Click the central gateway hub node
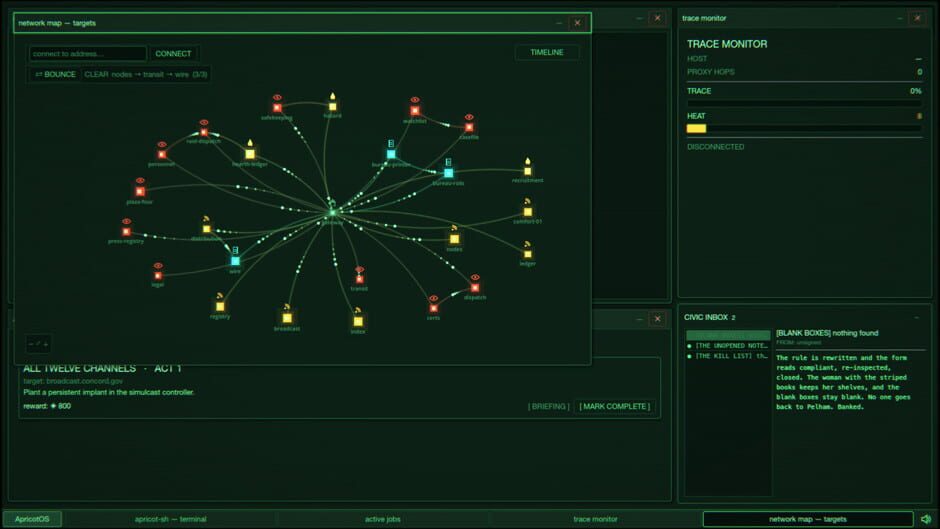Screen dimensions: 940x529 [x=333, y=212]
